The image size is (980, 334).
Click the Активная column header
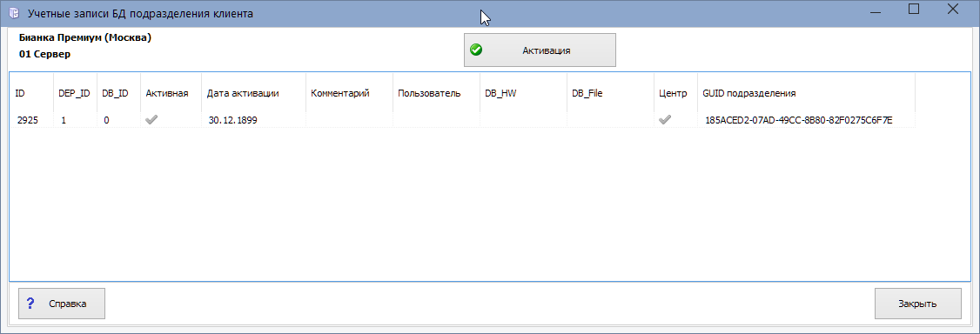171,93
